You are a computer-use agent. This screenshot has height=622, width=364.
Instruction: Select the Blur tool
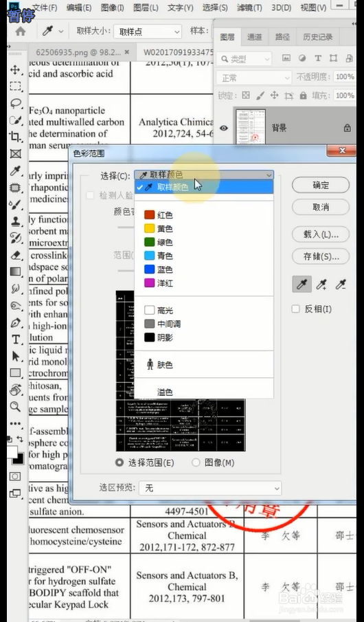15,289
